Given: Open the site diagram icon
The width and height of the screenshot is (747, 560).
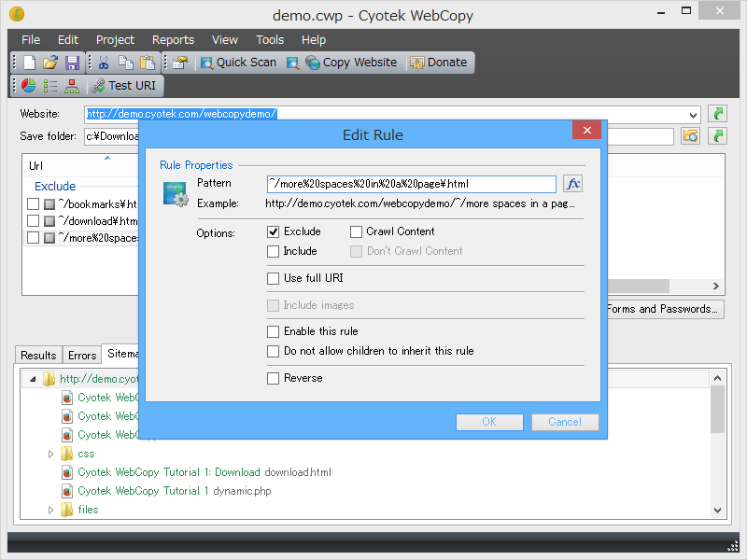Looking at the screenshot, I should [x=72, y=86].
